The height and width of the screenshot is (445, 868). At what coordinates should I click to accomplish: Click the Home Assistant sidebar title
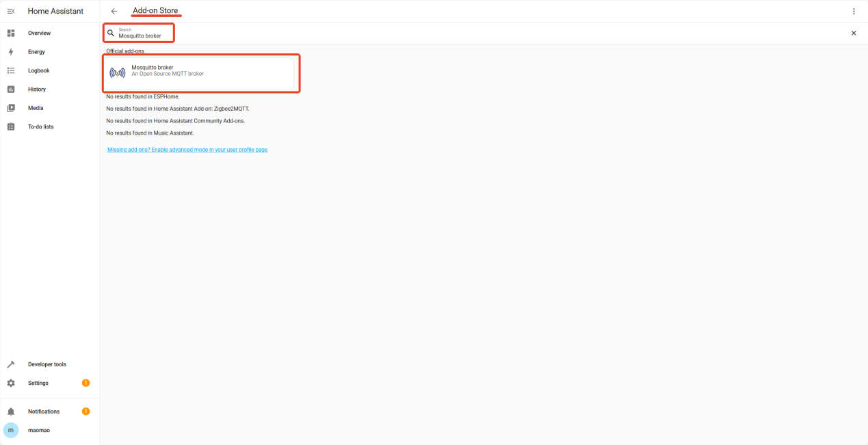(x=55, y=11)
